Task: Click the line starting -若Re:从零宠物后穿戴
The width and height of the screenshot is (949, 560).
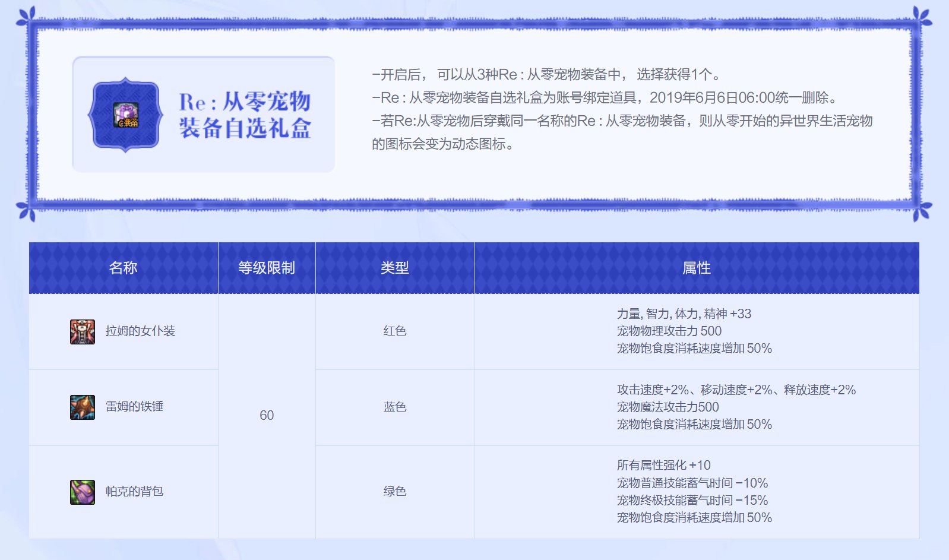Action: click(622, 121)
